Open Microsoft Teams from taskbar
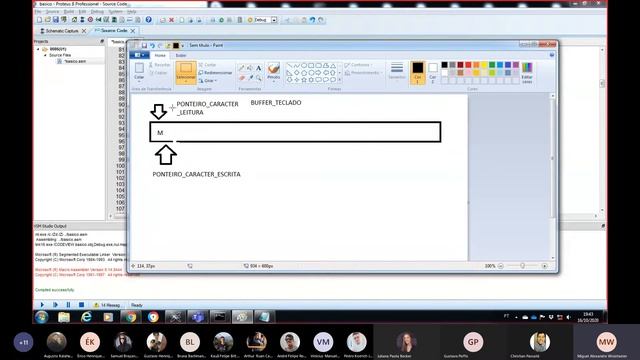The width and height of the screenshot is (640, 360). coord(197,317)
